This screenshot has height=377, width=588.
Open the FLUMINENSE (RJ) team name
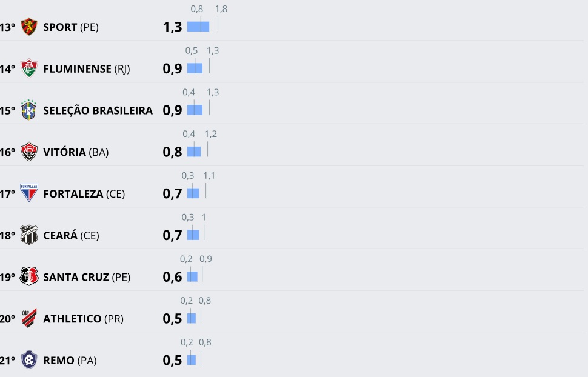point(87,68)
